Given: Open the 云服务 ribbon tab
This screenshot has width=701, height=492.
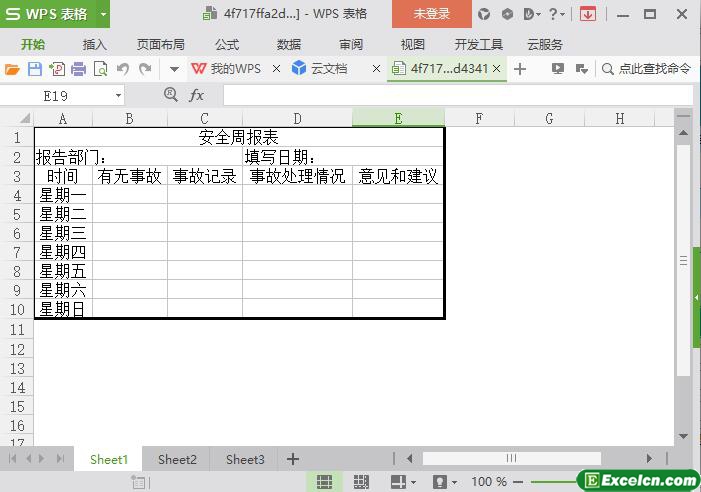Looking at the screenshot, I should tap(545, 44).
